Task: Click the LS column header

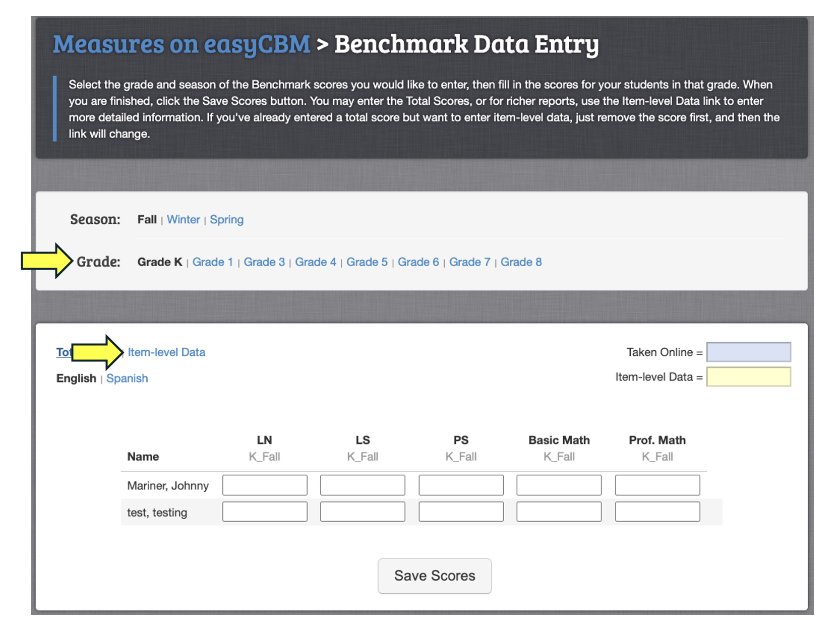Action: (x=363, y=440)
